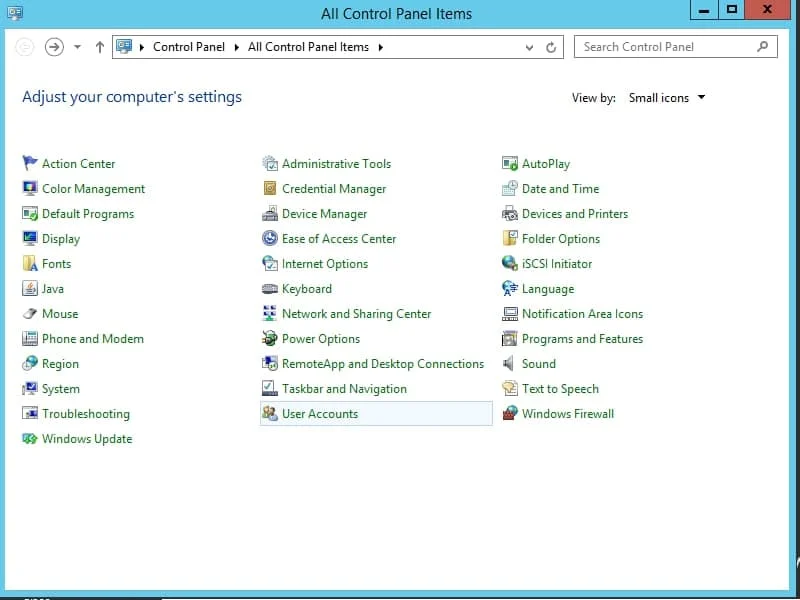Click the All Control Panel Items breadcrumb
The width and height of the screenshot is (800, 600).
click(308, 47)
